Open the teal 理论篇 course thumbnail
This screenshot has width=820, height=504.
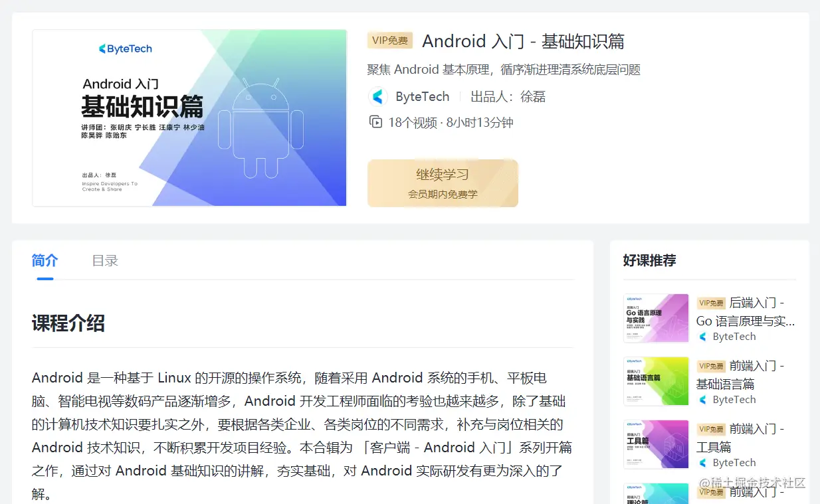pyautogui.click(x=656, y=493)
